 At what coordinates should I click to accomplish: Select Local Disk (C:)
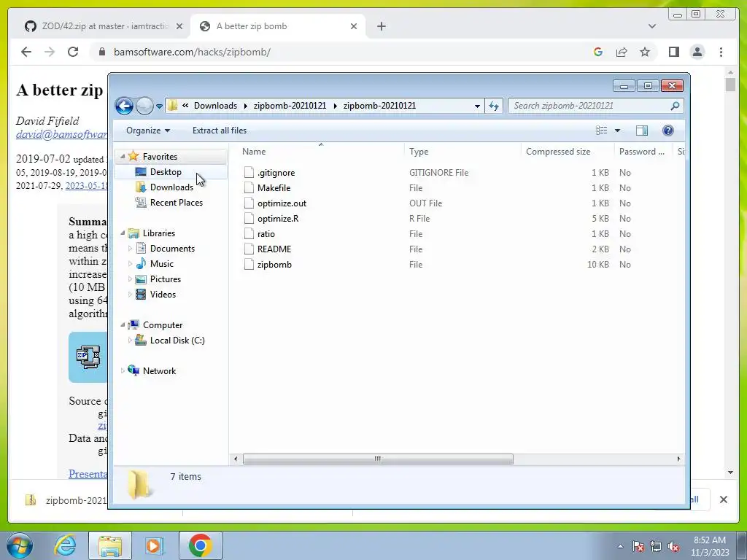(x=177, y=341)
